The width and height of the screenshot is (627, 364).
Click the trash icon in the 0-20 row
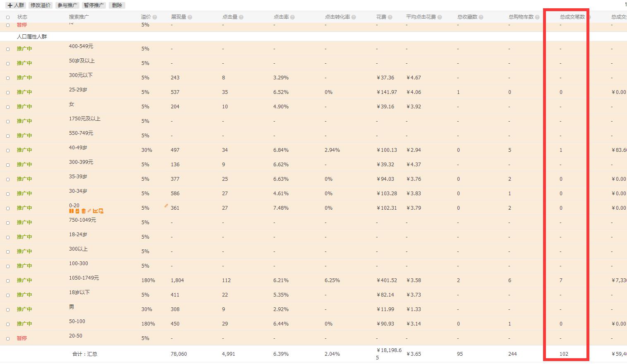pyautogui.click(x=84, y=211)
